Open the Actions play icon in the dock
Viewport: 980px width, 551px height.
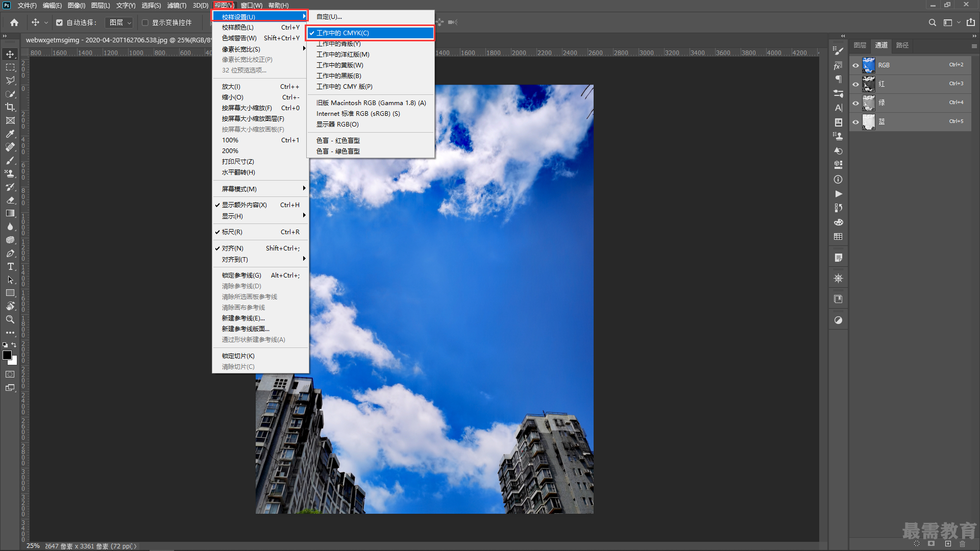tap(838, 194)
